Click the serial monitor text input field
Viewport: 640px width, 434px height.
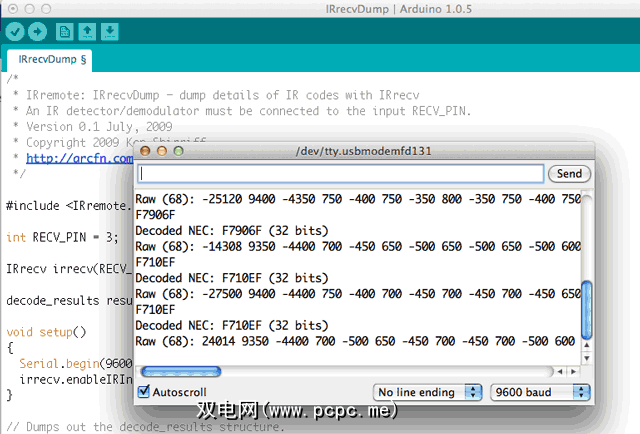coord(341,174)
